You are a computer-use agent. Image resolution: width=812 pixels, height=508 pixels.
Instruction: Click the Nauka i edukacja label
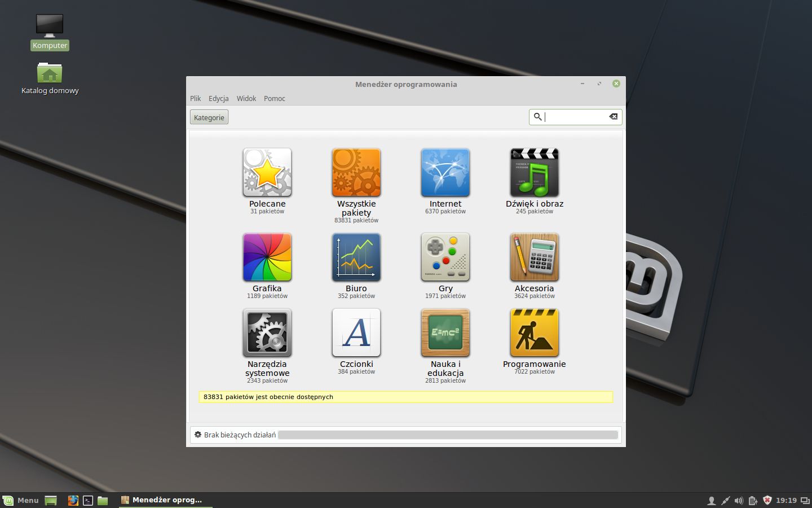[445, 369]
